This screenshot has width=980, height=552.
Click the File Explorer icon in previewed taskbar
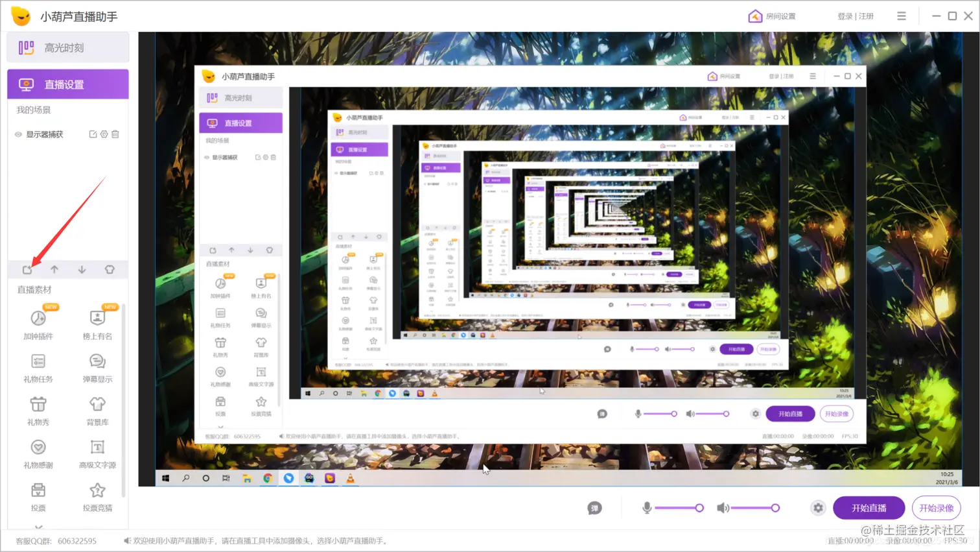(x=247, y=478)
